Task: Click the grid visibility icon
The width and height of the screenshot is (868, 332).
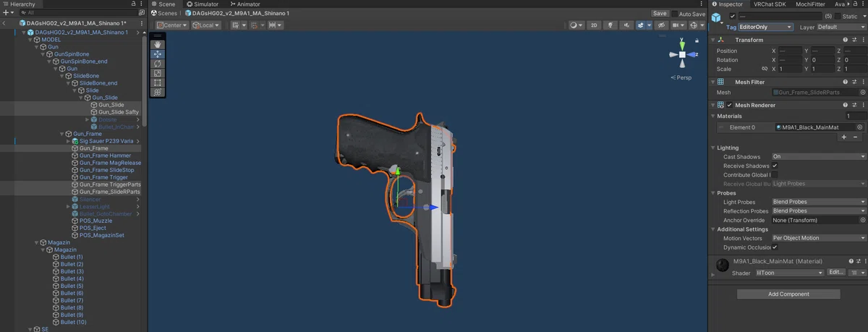Action: [237, 25]
